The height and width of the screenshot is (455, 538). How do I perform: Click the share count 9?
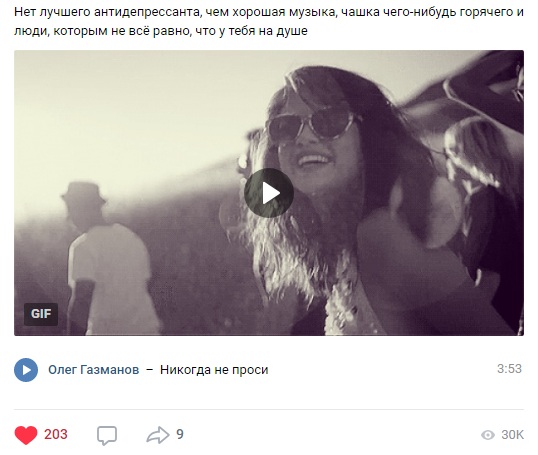point(180,434)
